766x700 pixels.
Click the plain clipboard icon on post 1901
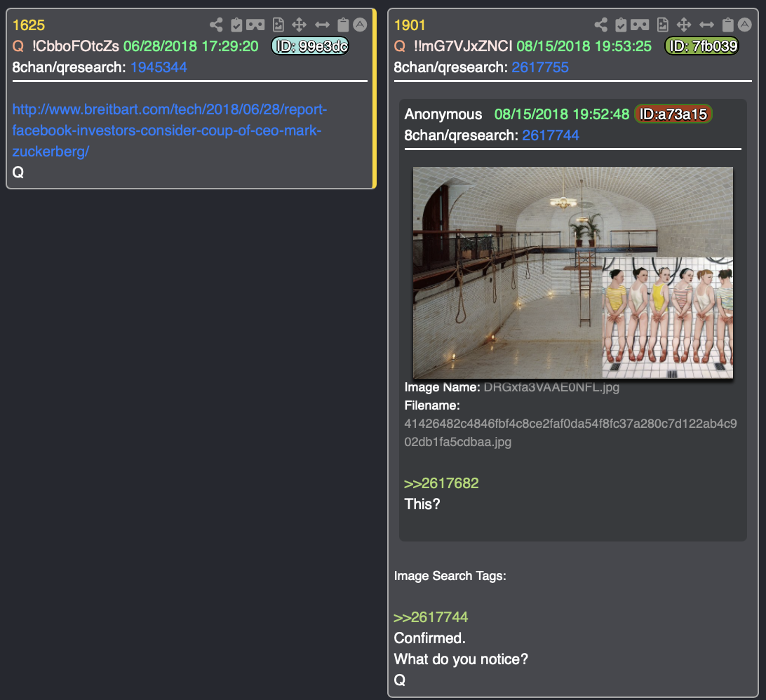click(728, 25)
